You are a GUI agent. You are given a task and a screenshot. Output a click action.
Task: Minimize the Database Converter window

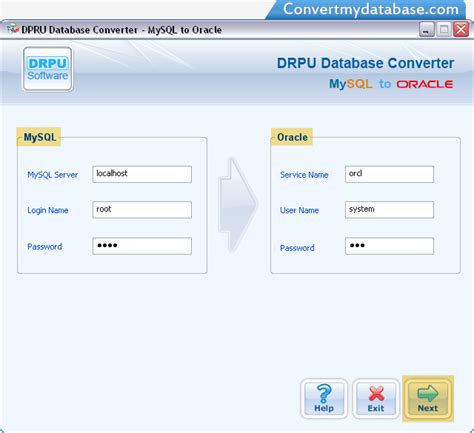pyautogui.click(x=427, y=30)
